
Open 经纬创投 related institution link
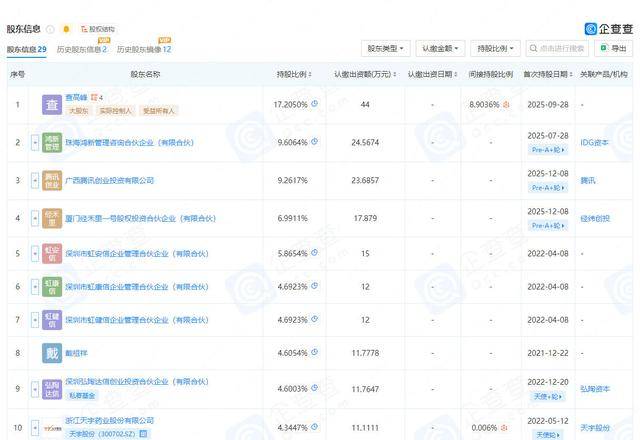pyautogui.click(x=595, y=218)
